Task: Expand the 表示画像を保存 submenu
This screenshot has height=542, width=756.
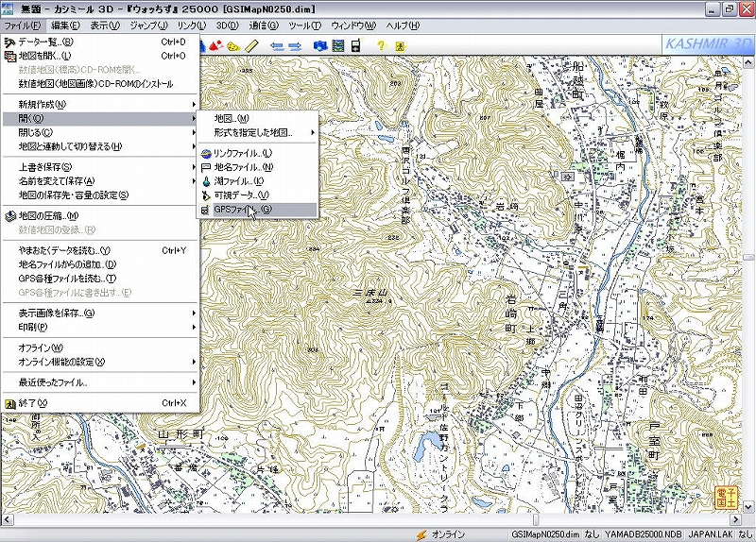Action: click(x=100, y=313)
